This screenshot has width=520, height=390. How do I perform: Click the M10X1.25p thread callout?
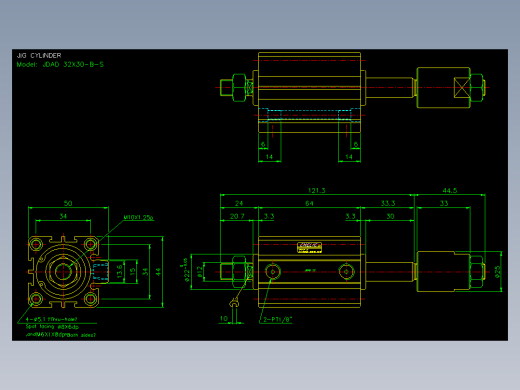(139, 217)
